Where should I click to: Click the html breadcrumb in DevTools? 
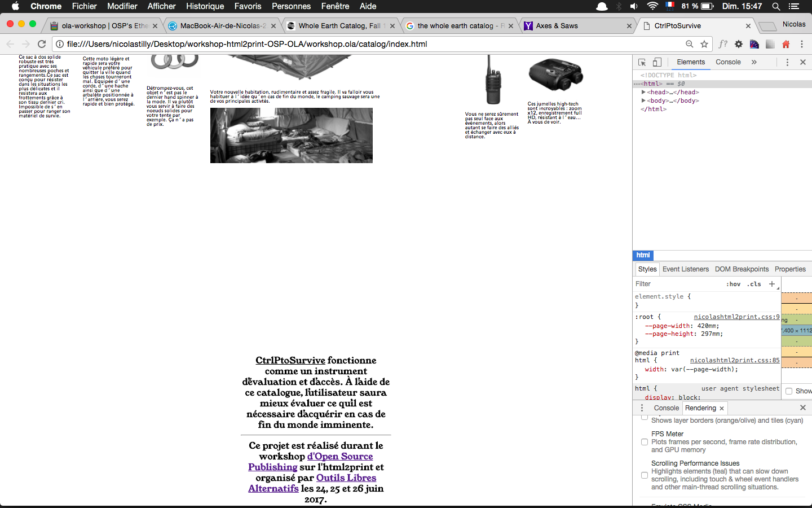click(643, 255)
